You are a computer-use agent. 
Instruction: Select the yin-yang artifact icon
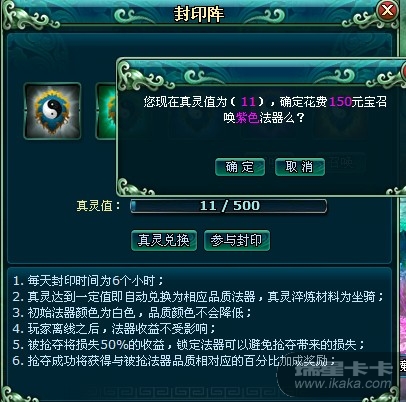point(52,111)
